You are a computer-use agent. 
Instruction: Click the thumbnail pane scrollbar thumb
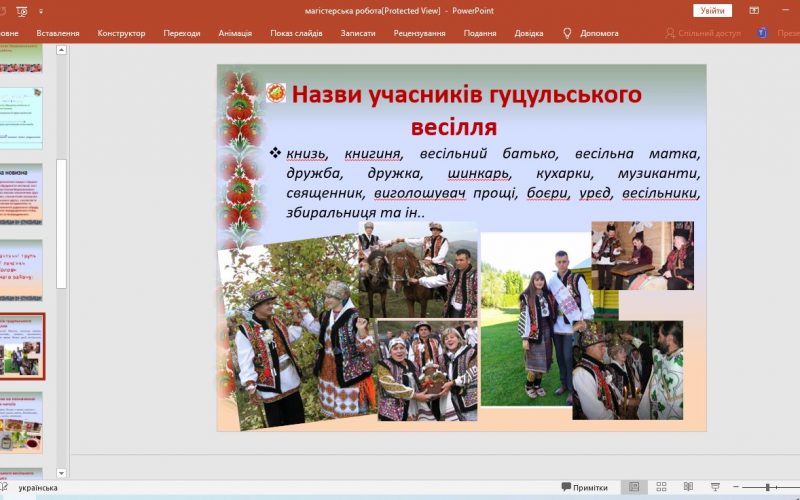pyautogui.click(x=61, y=224)
